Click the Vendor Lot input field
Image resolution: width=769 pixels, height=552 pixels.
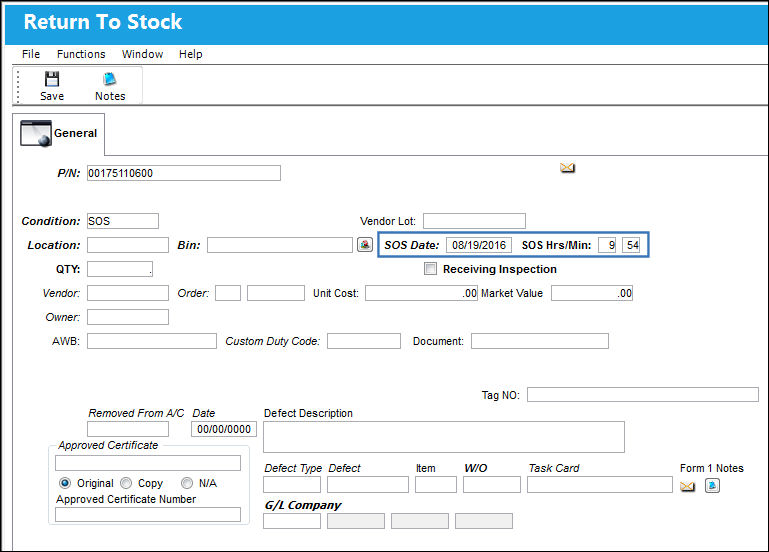pyautogui.click(x=474, y=221)
